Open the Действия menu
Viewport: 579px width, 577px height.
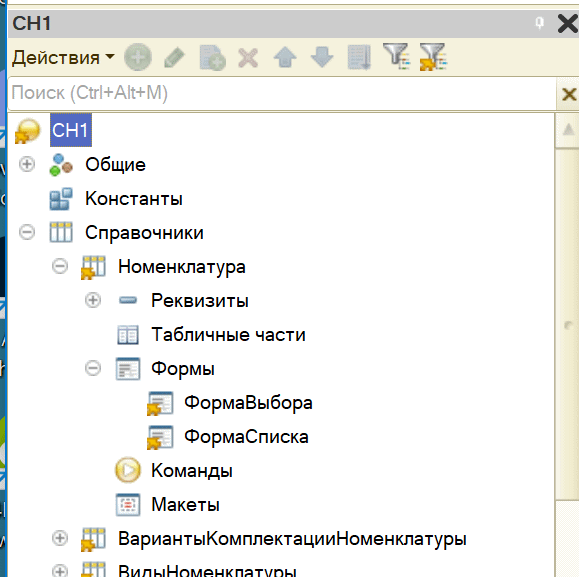(x=64, y=58)
